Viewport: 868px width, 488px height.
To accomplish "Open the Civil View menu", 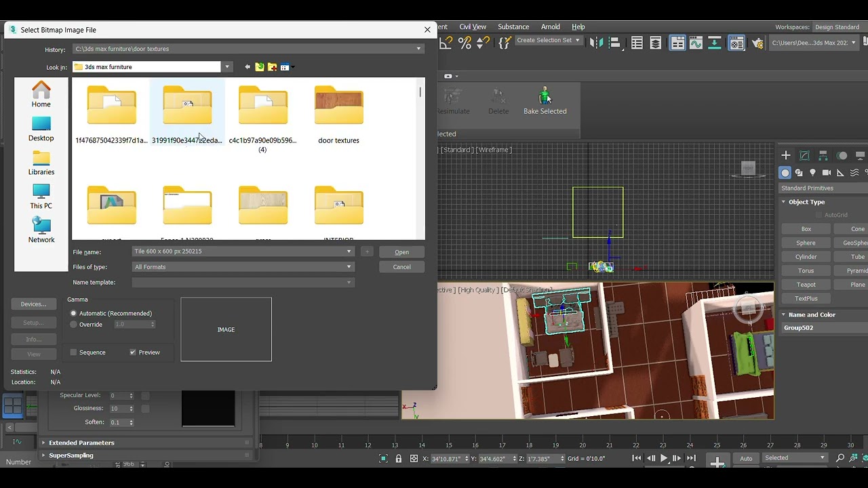I will click(473, 27).
